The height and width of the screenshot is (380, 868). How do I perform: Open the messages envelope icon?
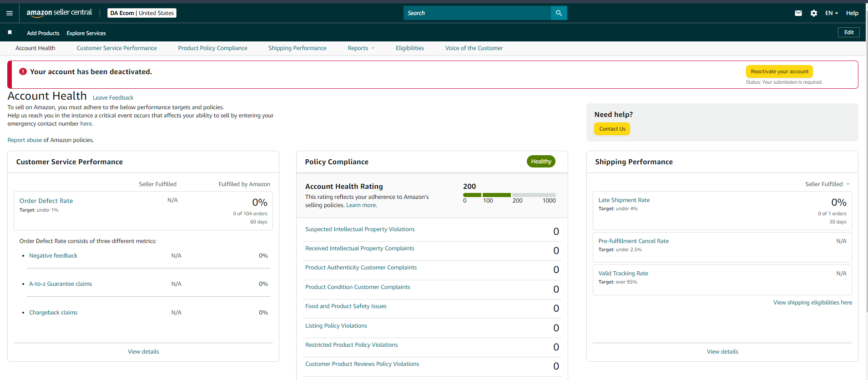(798, 13)
